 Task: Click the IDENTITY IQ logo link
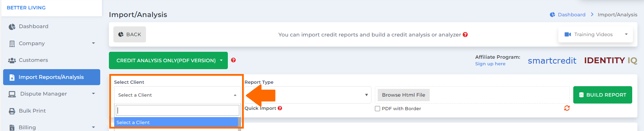click(611, 60)
